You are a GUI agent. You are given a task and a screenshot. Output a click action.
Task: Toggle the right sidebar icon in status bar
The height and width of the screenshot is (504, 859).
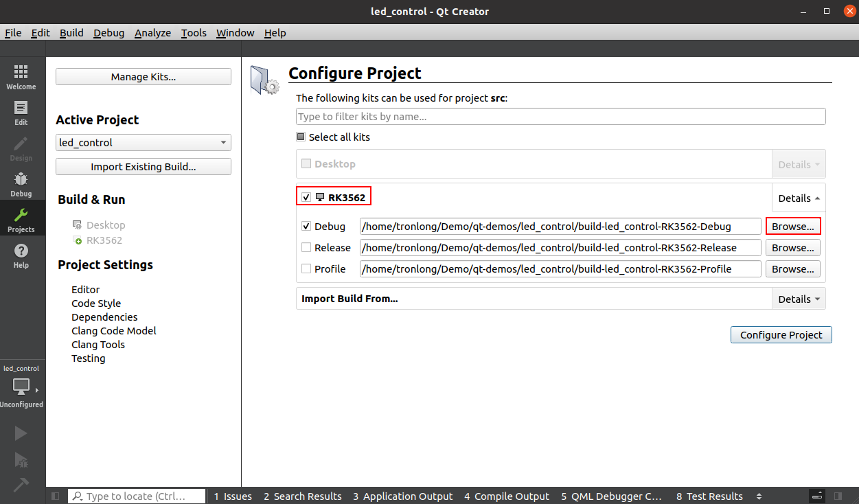coord(837,496)
